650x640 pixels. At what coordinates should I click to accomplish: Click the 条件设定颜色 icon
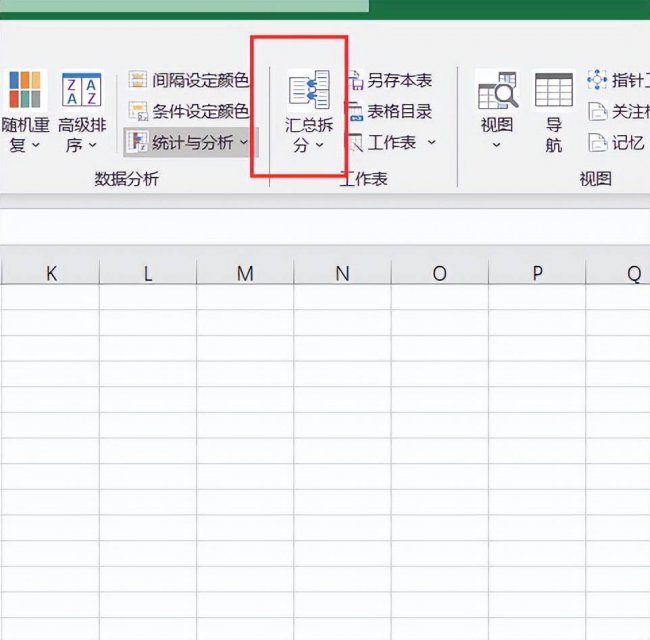point(137,111)
